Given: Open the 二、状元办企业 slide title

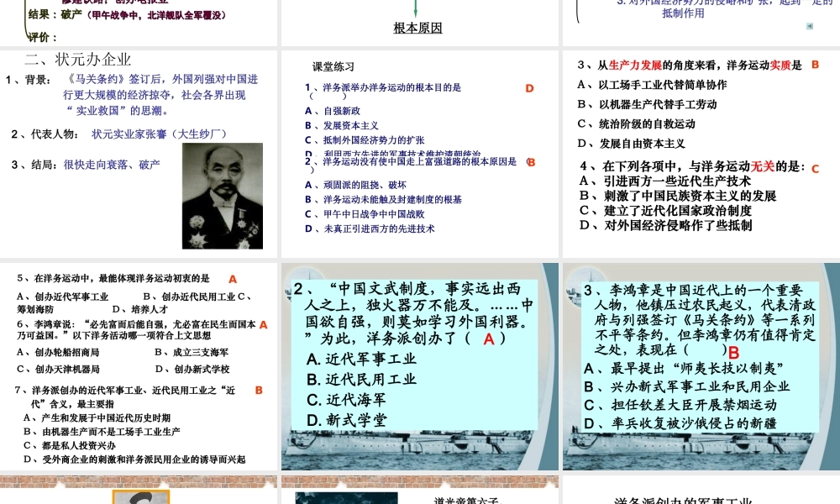Looking at the screenshot, I should pyautogui.click(x=78, y=60).
